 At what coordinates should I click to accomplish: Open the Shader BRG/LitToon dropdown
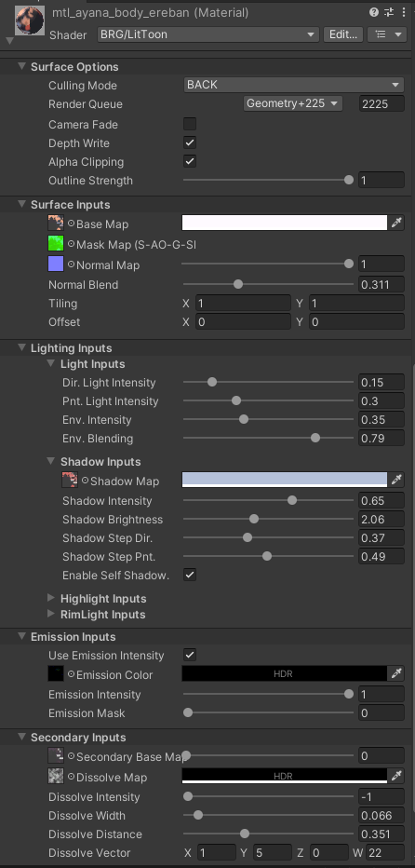click(x=208, y=34)
